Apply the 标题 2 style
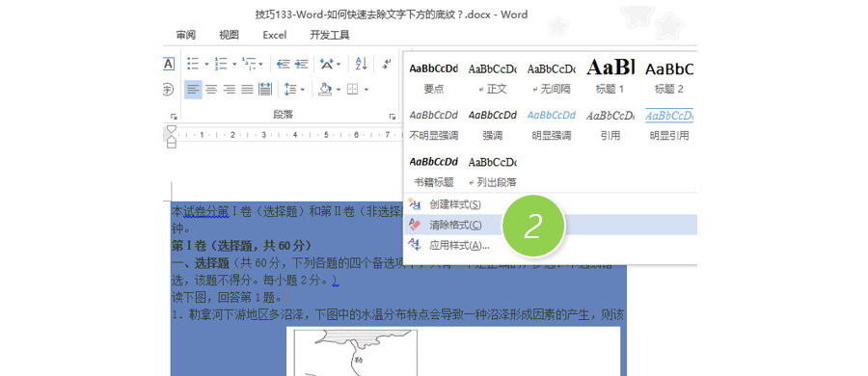The width and height of the screenshot is (868, 376). 668,77
